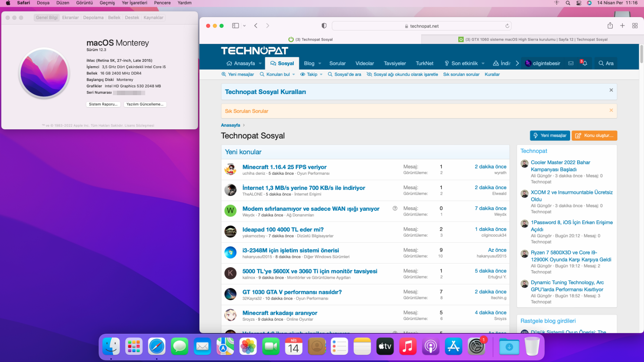
Task: Open Photos from the Dock
Action: [248, 346]
